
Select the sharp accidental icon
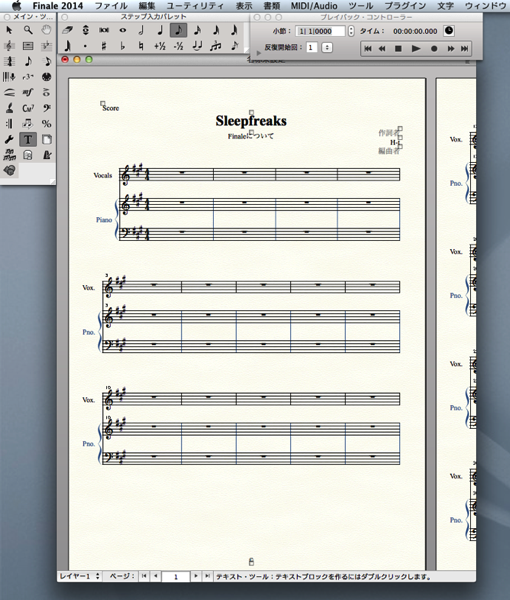point(104,46)
